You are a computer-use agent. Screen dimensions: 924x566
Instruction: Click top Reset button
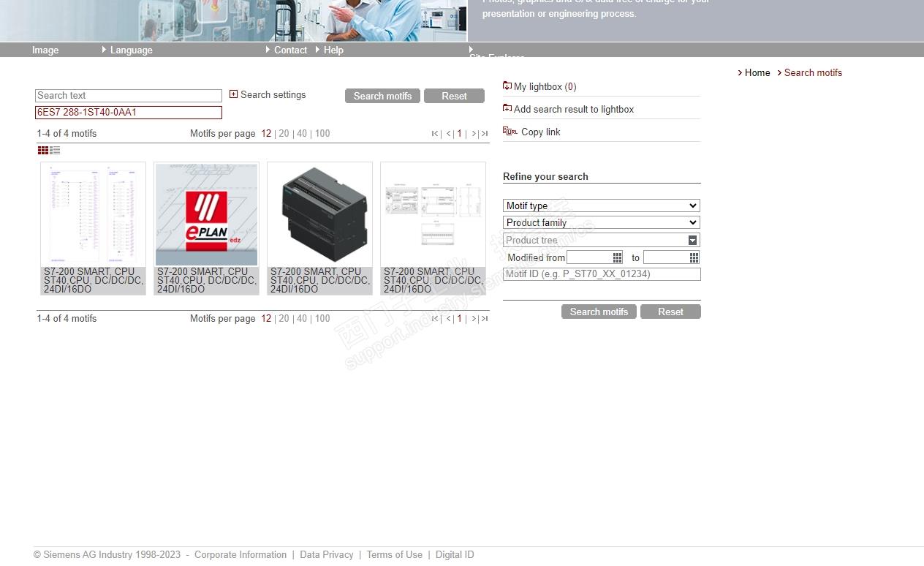pos(454,96)
